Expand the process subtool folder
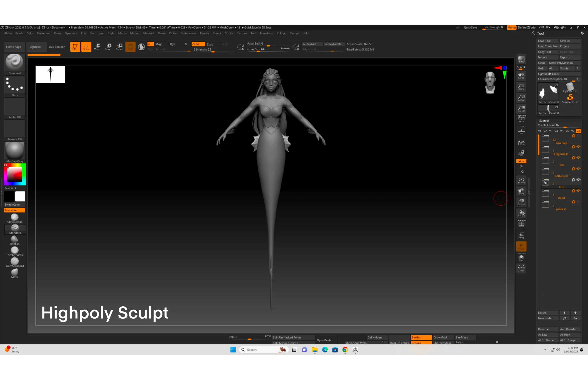588x380 pixels. [545, 204]
